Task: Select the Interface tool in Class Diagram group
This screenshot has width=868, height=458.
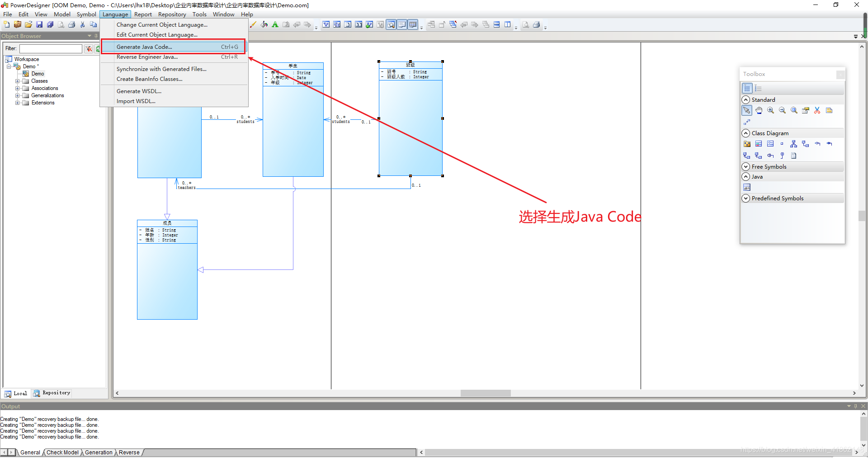Action: (770, 144)
